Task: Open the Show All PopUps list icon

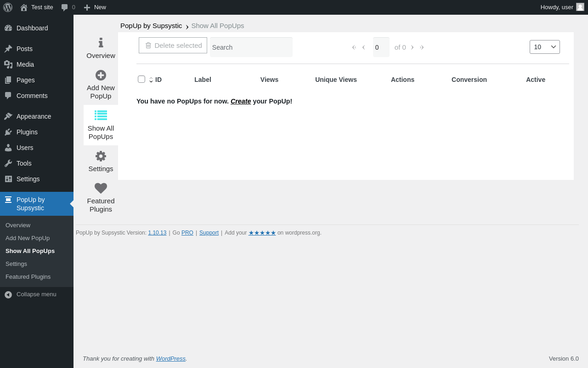Action: (x=101, y=115)
